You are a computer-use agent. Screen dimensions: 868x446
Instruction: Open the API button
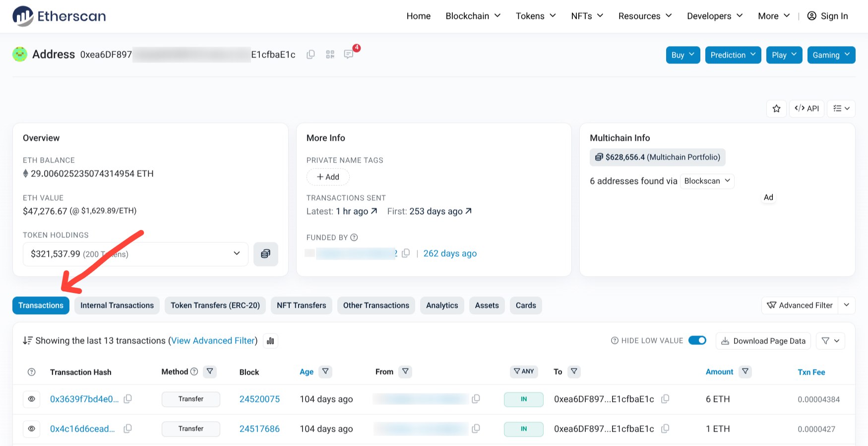coord(806,109)
